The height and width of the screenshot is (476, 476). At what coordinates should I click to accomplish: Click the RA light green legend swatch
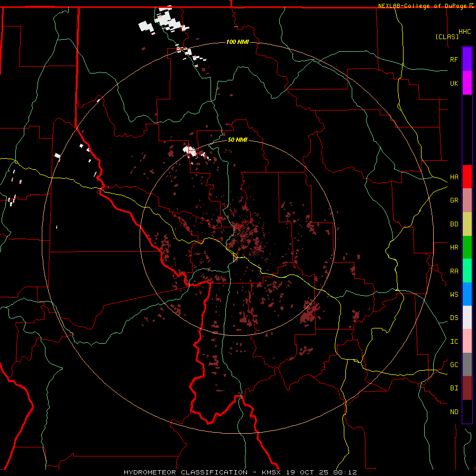point(467,271)
